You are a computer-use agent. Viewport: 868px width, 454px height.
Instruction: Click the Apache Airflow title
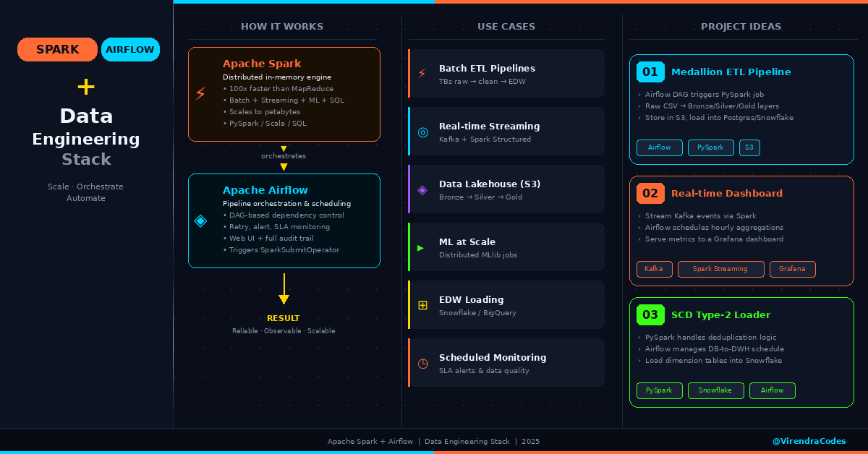pyautogui.click(x=265, y=190)
